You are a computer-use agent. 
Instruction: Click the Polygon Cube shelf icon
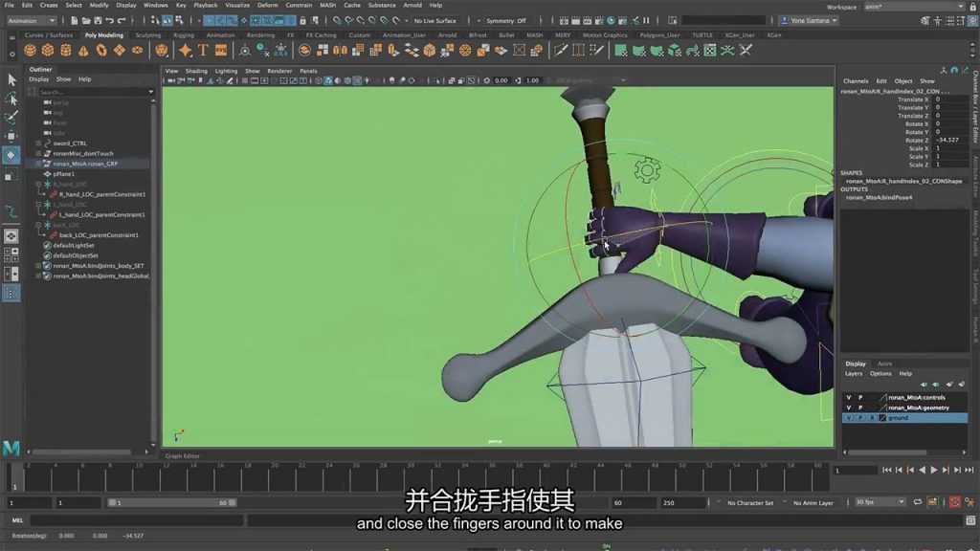(48, 50)
